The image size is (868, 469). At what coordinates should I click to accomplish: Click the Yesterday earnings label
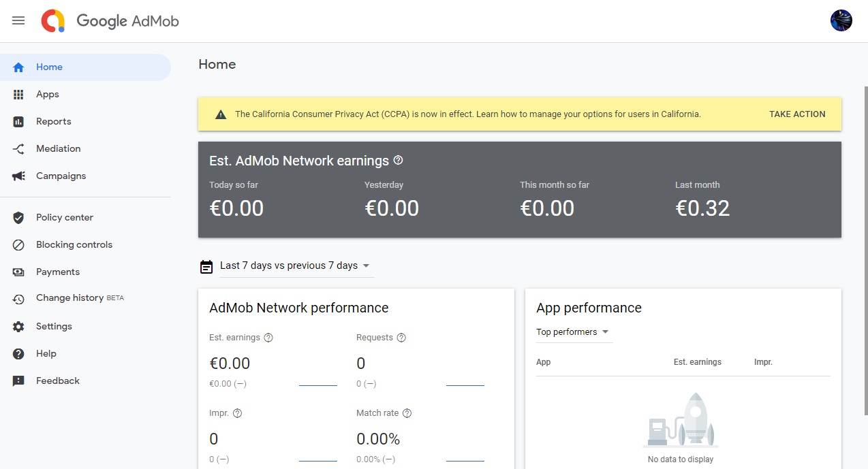tap(384, 185)
